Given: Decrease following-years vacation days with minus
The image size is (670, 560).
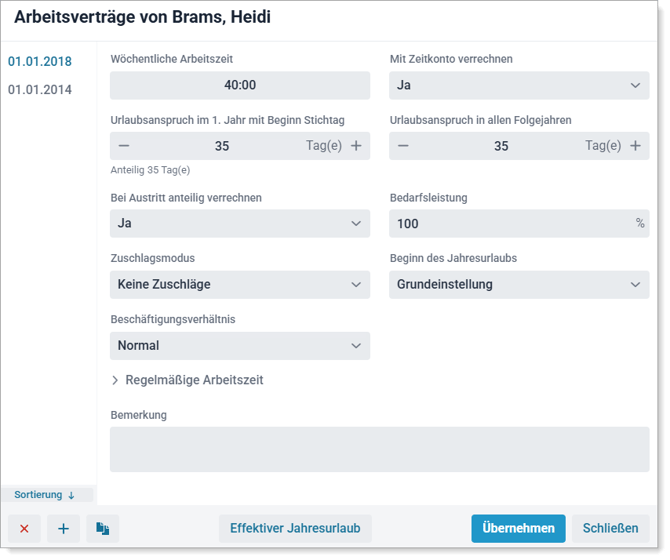Looking at the screenshot, I should 403,146.
